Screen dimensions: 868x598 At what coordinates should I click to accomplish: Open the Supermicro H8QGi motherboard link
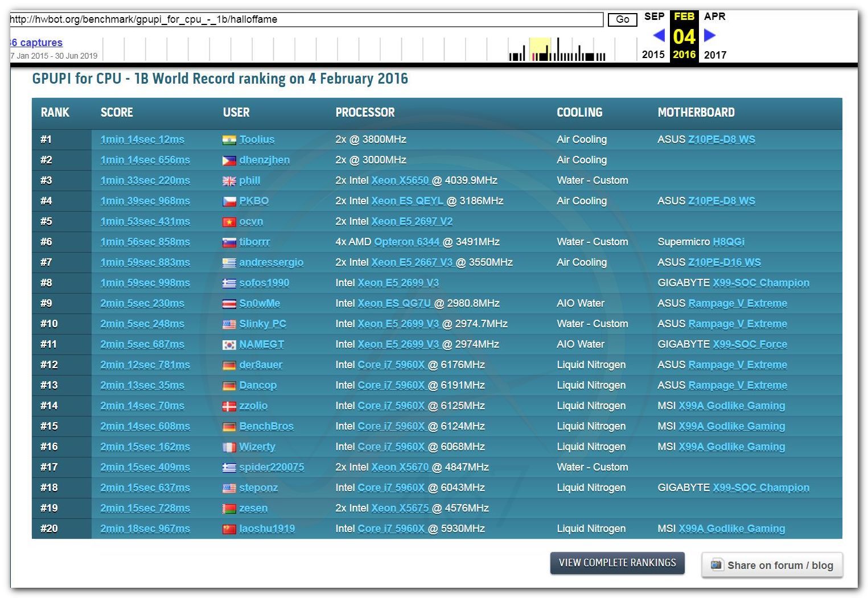(729, 242)
